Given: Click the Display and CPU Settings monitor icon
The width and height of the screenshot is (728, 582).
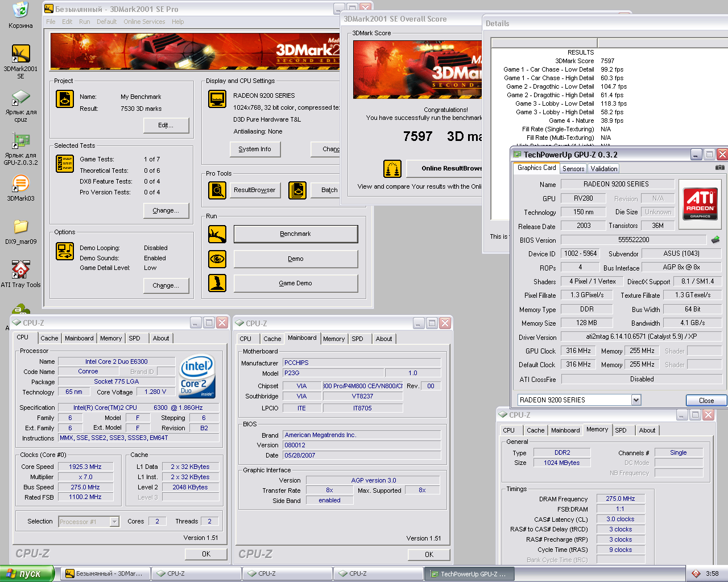Looking at the screenshot, I should [217, 99].
